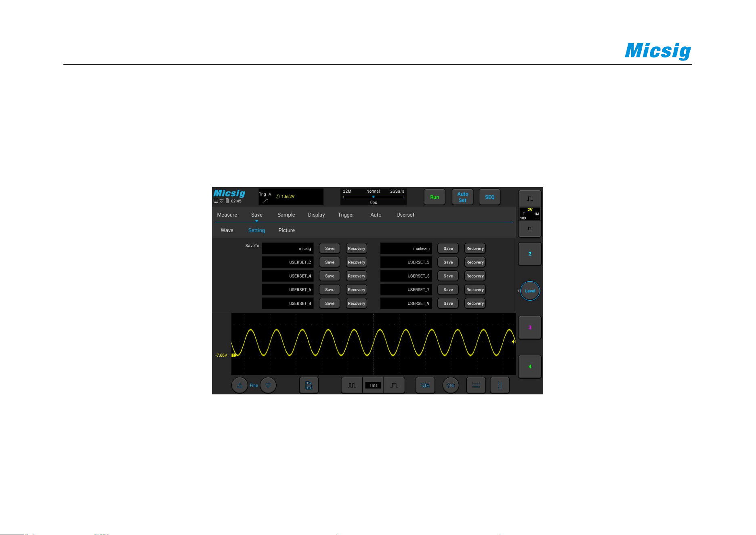Image resolution: width=756 pixels, height=535 pixels.
Task: Open the vertical cursor lines icon
Action: (x=500, y=385)
